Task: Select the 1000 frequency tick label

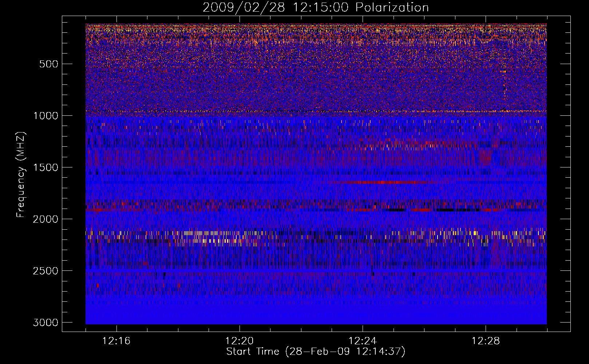Action: pyautogui.click(x=46, y=116)
